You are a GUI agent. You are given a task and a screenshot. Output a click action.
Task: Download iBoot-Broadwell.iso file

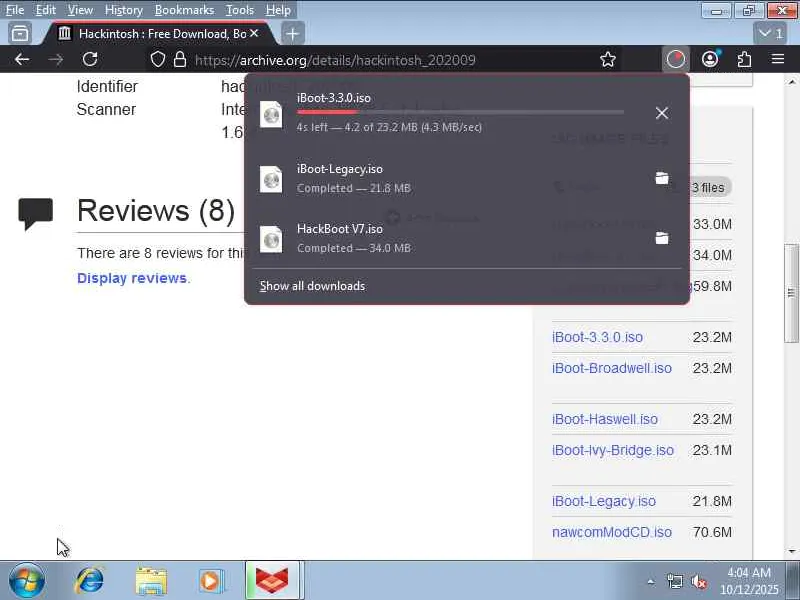[x=612, y=368]
